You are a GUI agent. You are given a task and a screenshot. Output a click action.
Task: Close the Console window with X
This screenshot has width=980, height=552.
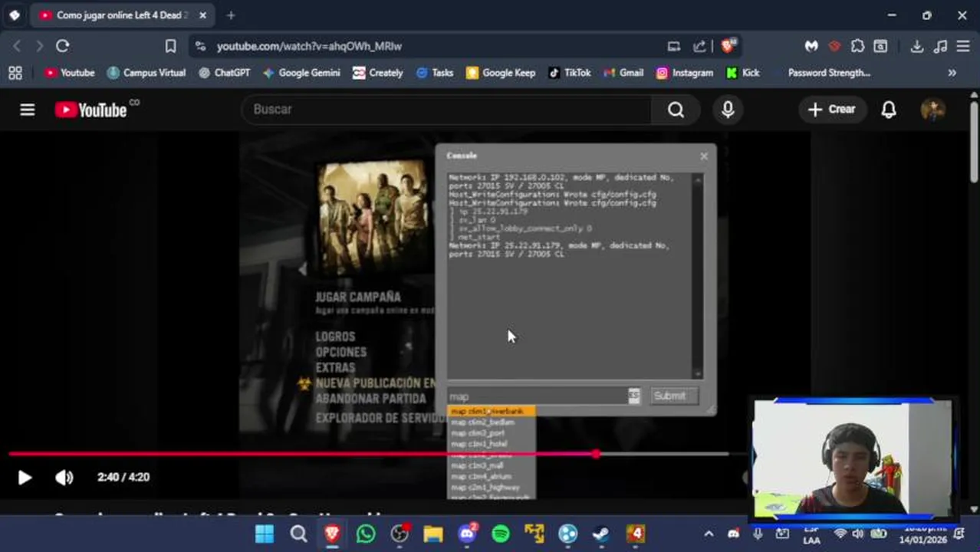click(x=704, y=156)
